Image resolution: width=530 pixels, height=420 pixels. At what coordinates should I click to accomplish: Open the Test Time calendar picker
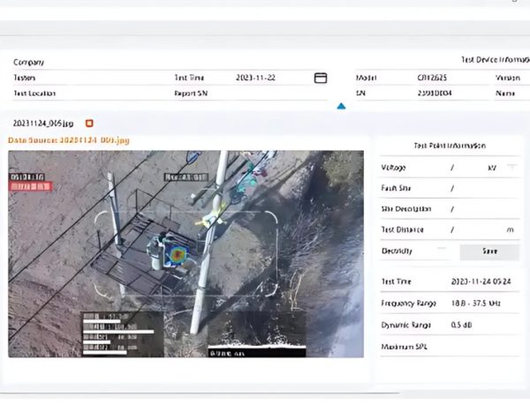321,78
